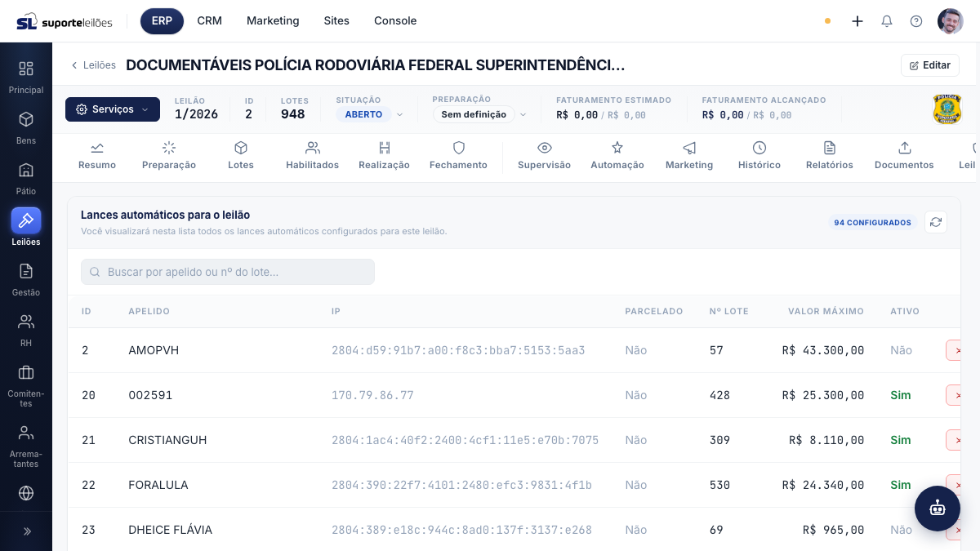Open the user profile avatar
The image size is (980, 551).
tap(951, 21)
